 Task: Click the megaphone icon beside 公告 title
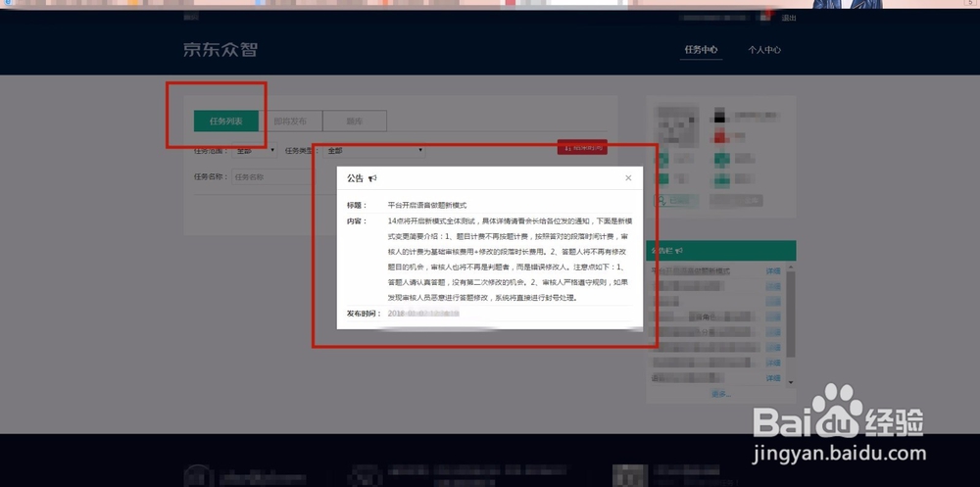[x=372, y=178]
